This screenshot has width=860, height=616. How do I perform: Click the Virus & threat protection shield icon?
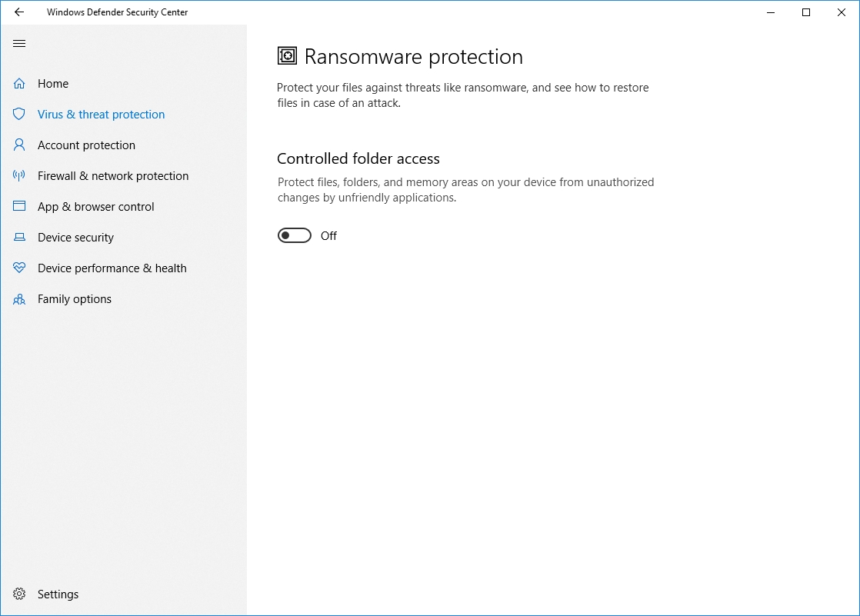19,115
